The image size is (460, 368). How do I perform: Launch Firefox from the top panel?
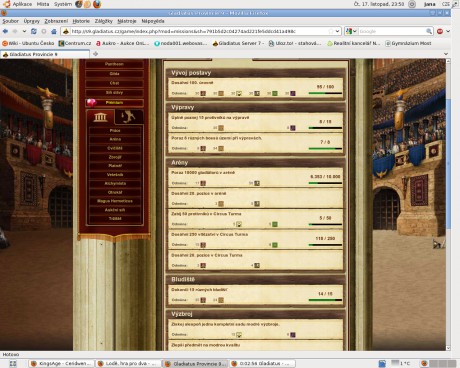pyautogui.click(x=97, y=4)
